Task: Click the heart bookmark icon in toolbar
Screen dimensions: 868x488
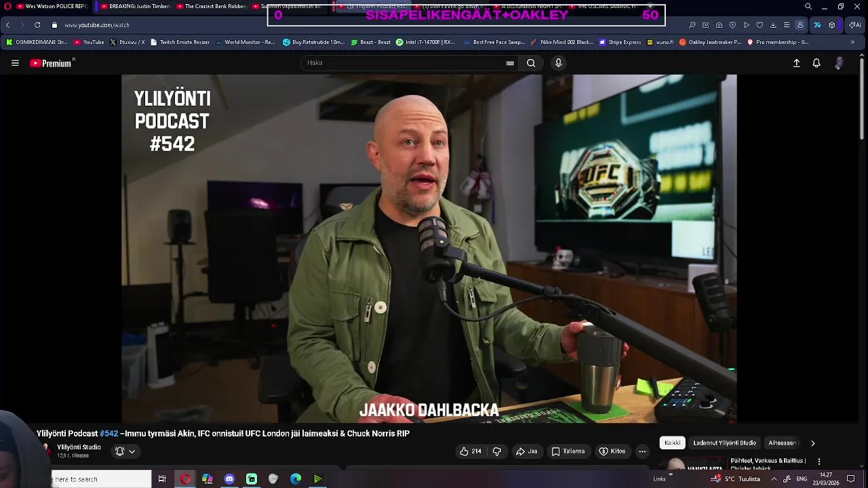Action: (x=759, y=25)
